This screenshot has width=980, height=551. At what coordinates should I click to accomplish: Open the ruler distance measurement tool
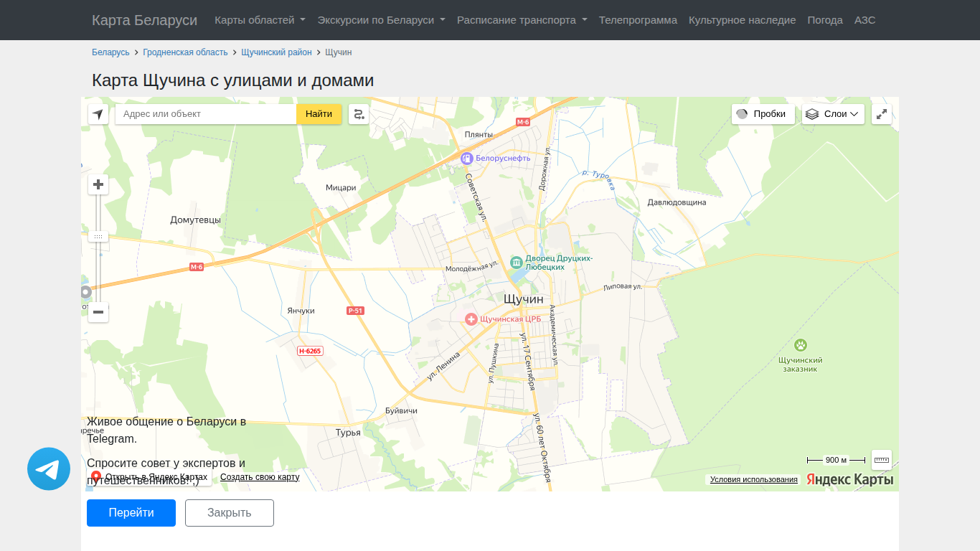coord(882,460)
